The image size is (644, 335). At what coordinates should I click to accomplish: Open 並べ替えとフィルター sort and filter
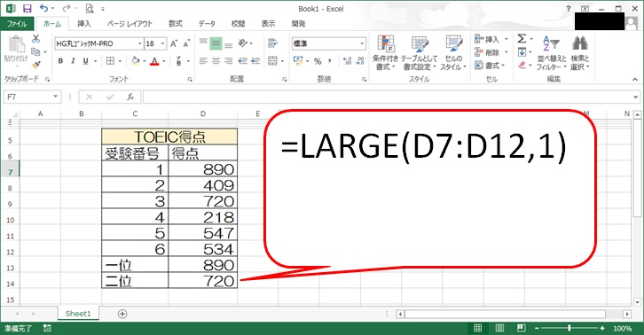(551, 52)
